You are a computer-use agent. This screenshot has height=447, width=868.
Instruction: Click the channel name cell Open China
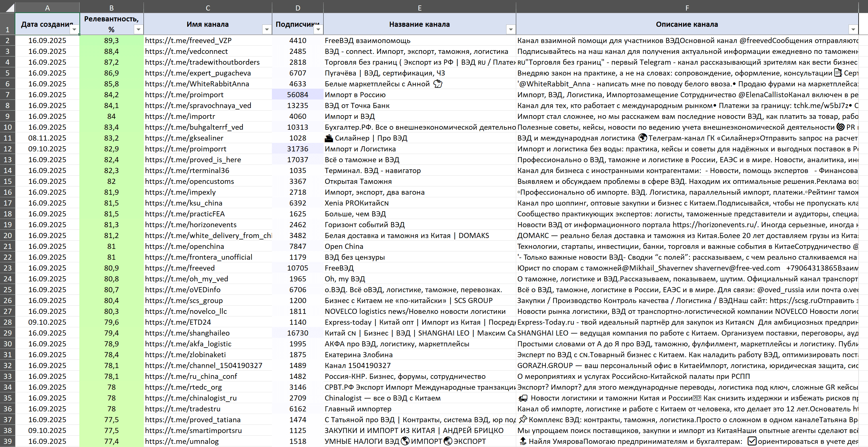[419, 246]
